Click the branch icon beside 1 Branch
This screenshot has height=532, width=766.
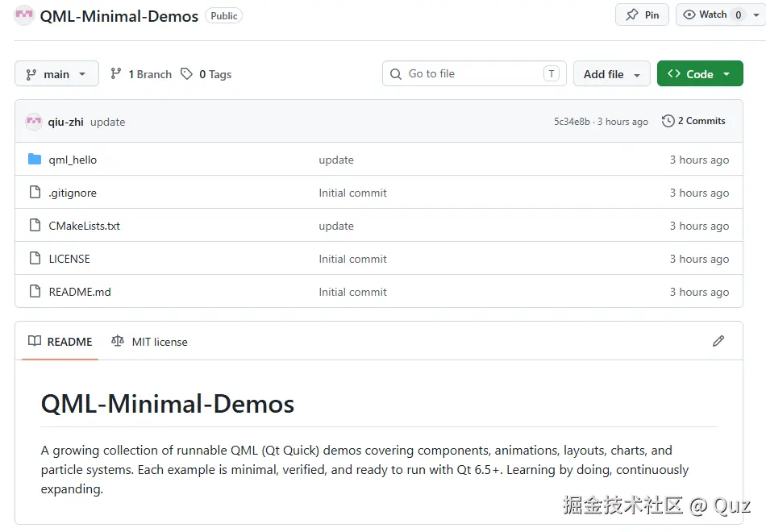(116, 74)
